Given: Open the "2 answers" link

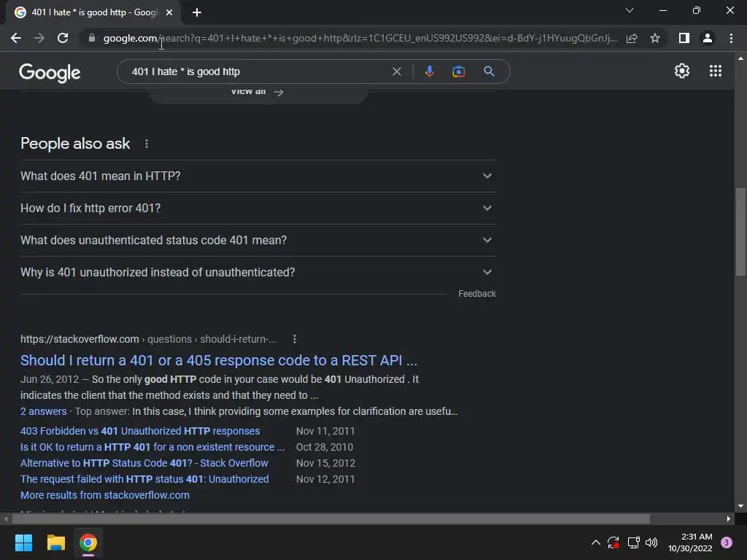Looking at the screenshot, I should pos(43,411).
